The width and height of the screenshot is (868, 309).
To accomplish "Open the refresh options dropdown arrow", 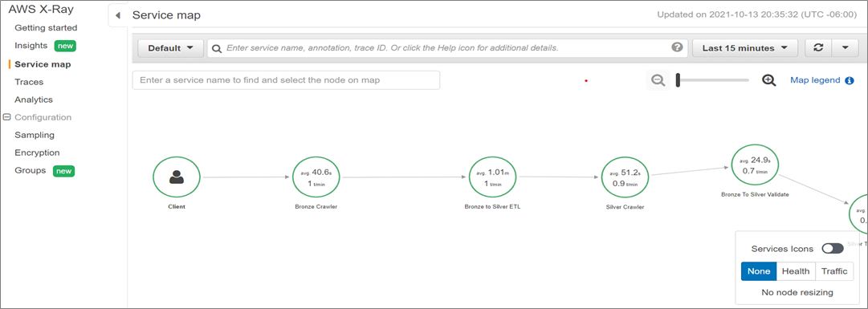I will (x=845, y=47).
